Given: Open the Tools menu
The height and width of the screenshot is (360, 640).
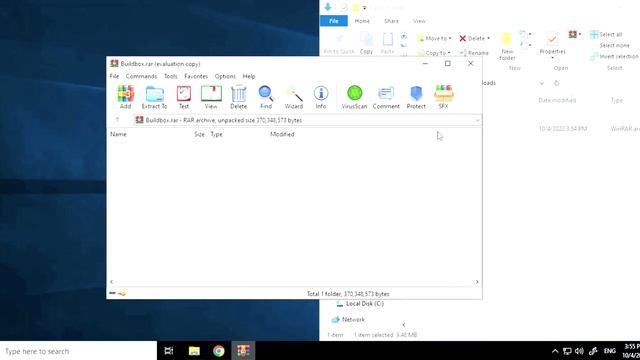Looking at the screenshot, I should pos(171,76).
